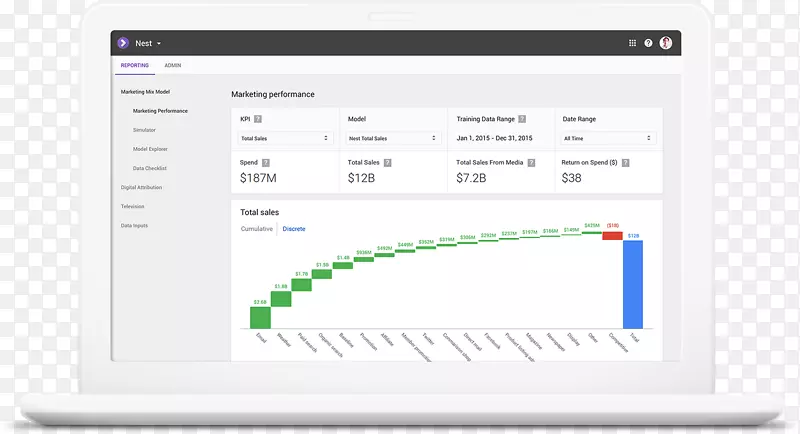Open the Model Nest Total Sales dropdown
Screen dimensions: 800x434
(393, 138)
